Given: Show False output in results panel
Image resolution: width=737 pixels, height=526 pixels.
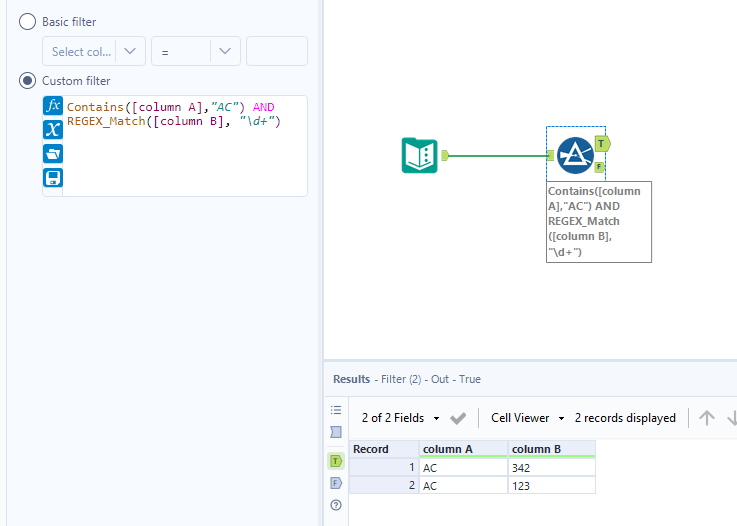Looking at the screenshot, I should click(x=336, y=483).
